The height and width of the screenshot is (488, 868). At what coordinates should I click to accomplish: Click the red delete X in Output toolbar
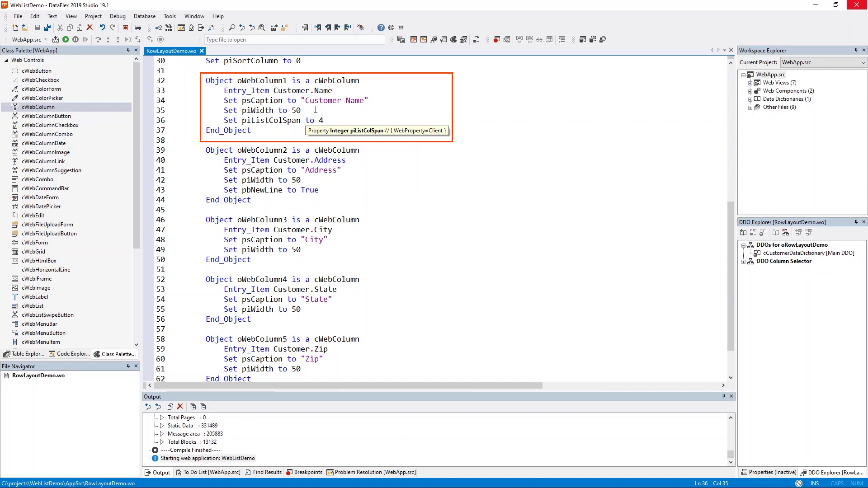(x=180, y=407)
